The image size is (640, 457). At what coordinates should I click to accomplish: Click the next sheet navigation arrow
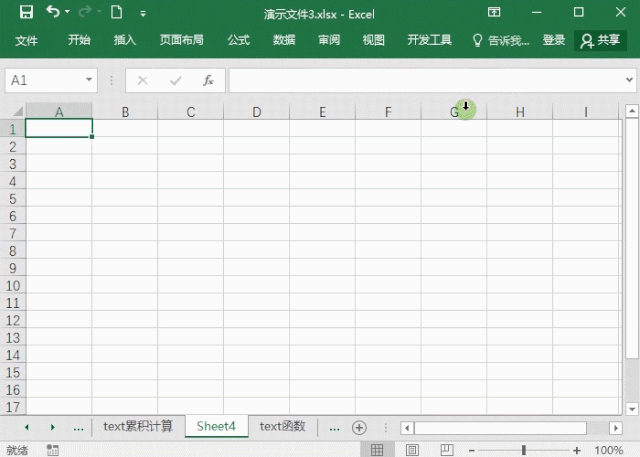[53, 427]
